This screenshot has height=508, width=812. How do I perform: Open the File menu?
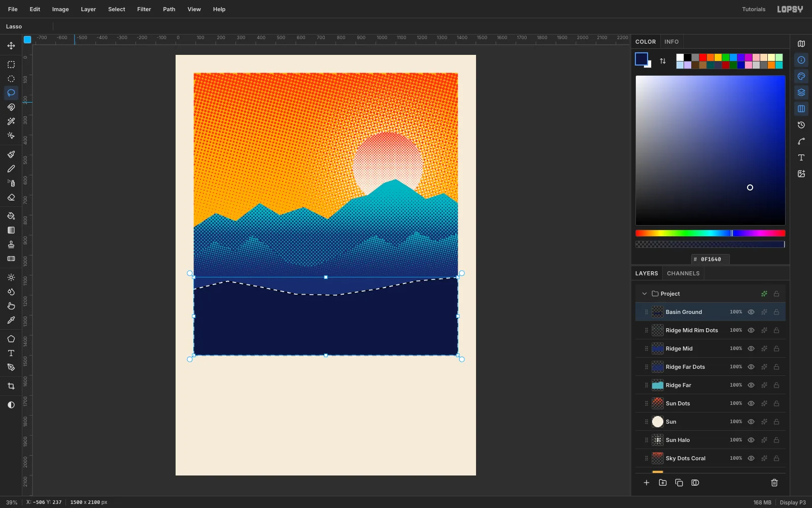tap(13, 9)
